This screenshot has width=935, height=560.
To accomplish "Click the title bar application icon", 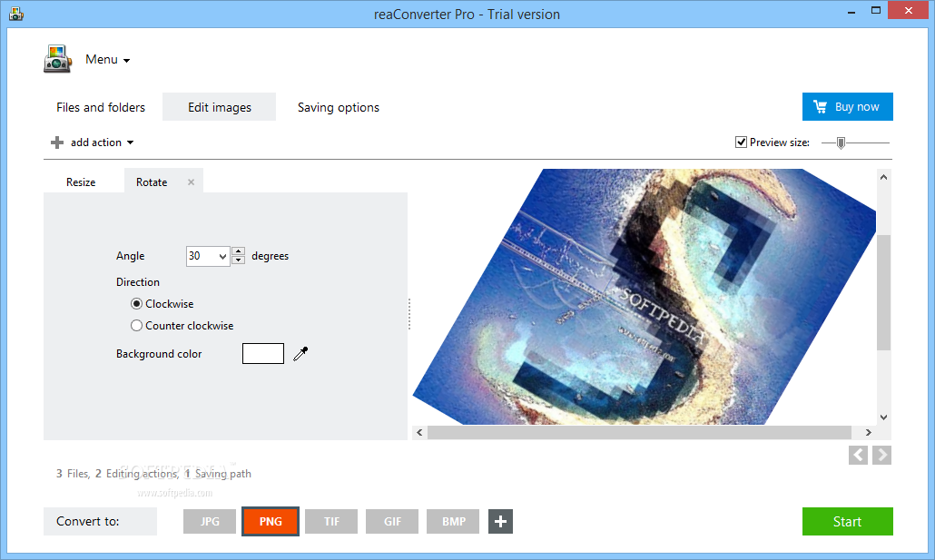I will point(16,13).
